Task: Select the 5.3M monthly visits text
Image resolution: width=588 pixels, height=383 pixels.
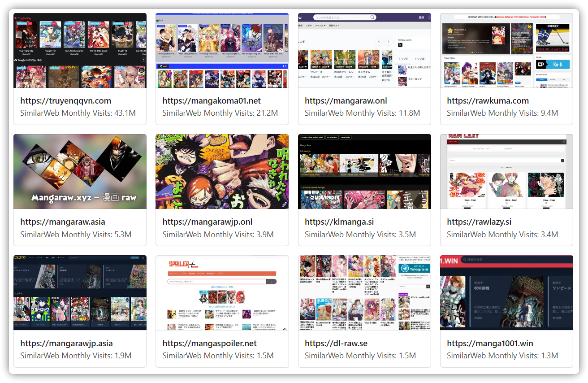Action: tap(76, 234)
